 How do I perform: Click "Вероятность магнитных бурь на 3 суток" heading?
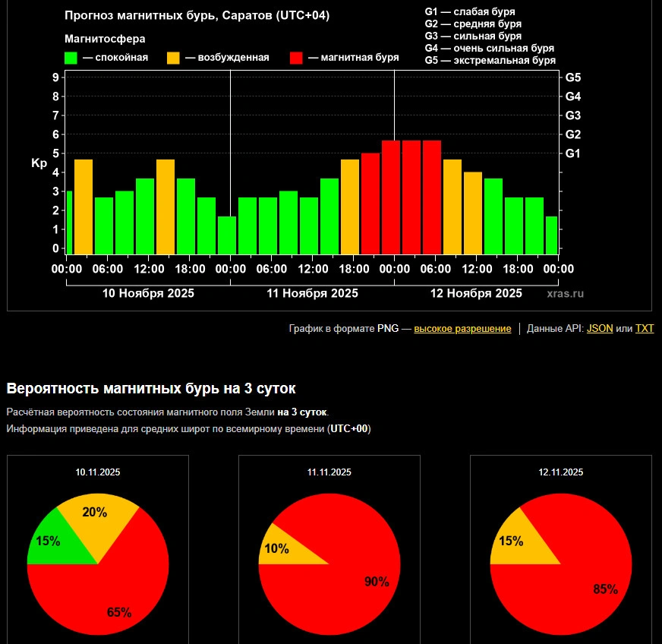(x=151, y=389)
